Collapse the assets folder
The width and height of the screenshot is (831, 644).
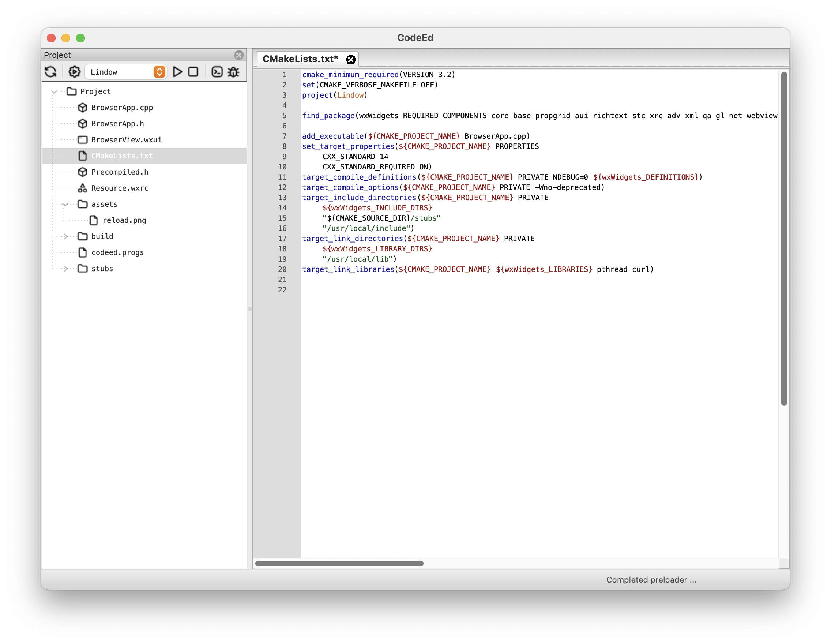tap(65, 205)
